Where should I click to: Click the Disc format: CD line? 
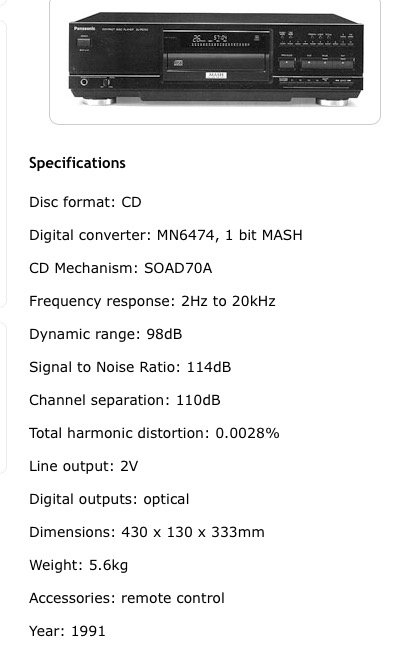(x=85, y=202)
